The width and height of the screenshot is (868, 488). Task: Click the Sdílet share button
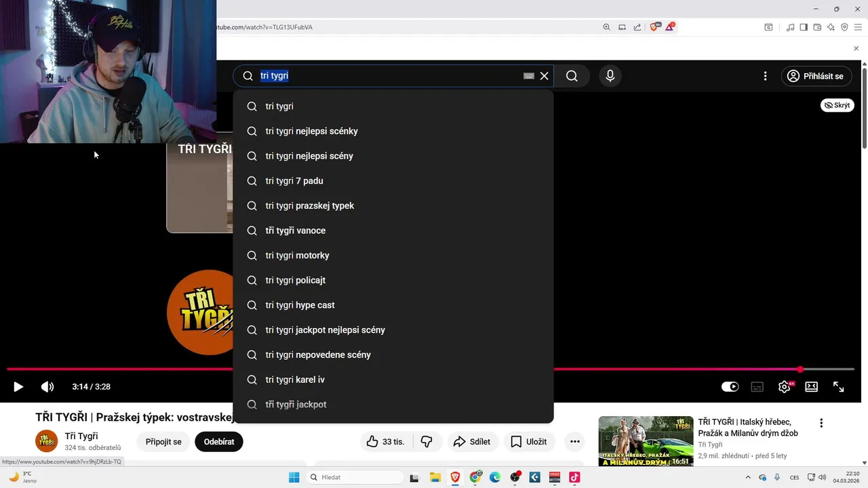coord(472,442)
